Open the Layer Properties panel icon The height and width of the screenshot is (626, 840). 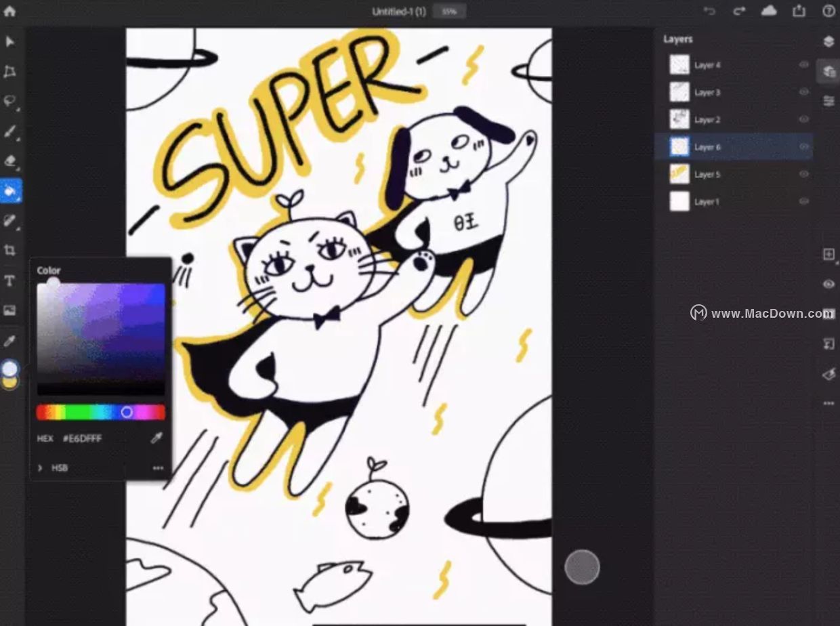pyautogui.click(x=828, y=71)
